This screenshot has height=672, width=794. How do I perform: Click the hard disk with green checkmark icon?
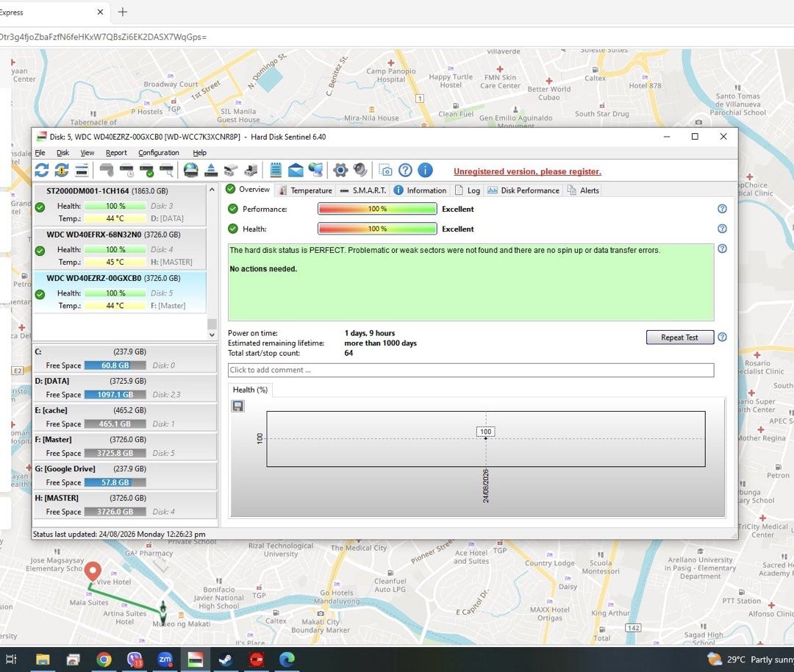click(x=146, y=171)
